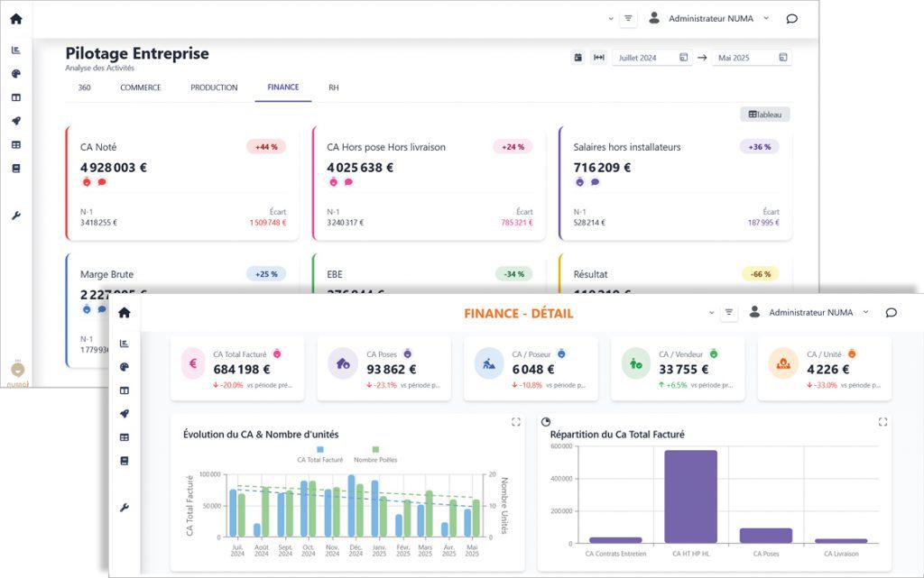Switch to the COMMERCE tab
924x578 pixels.
141,87
